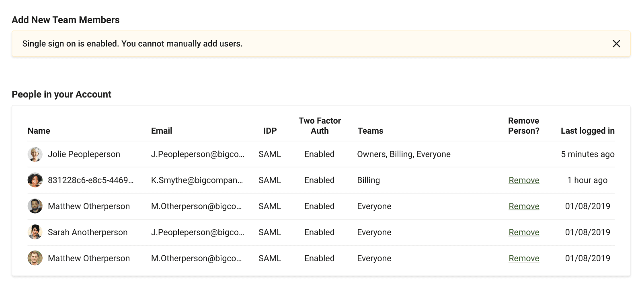The image size is (644, 289).
Task: Click the K.Smythe email address
Action: click(x=197, y=180)
